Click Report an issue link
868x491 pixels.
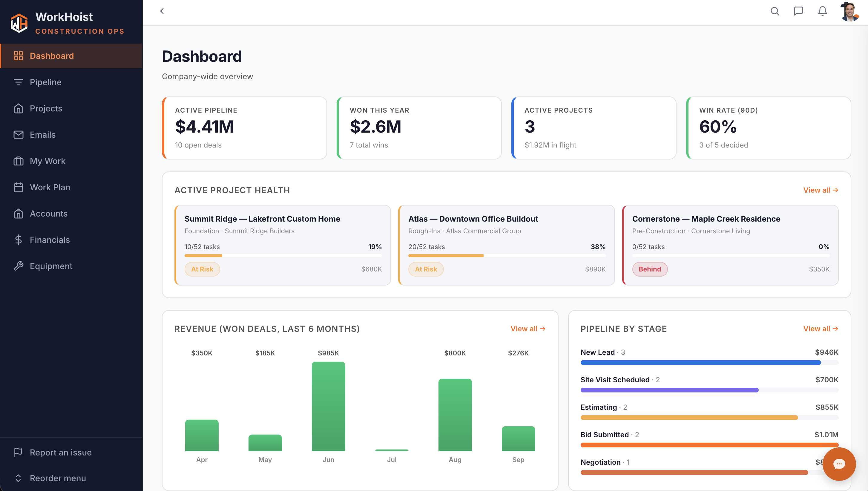click(x=71, y=452)
